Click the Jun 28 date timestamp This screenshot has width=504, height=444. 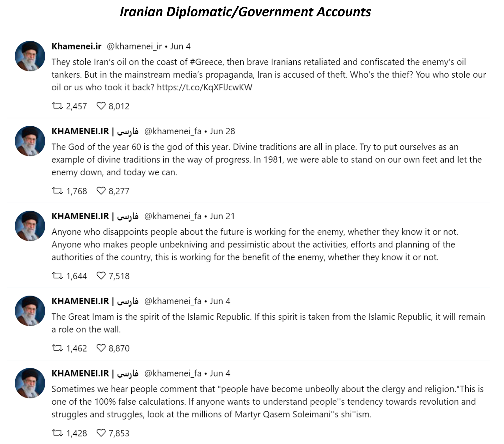[222, 131]
